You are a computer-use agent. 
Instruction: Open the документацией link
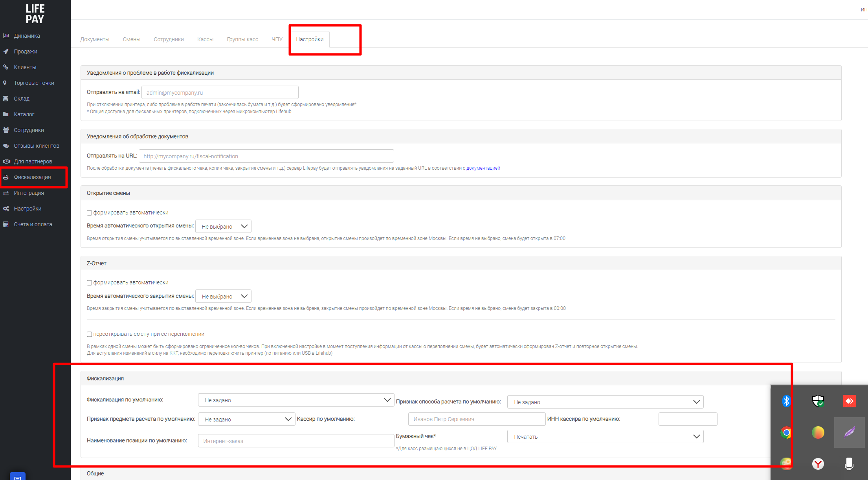(483, 168)
